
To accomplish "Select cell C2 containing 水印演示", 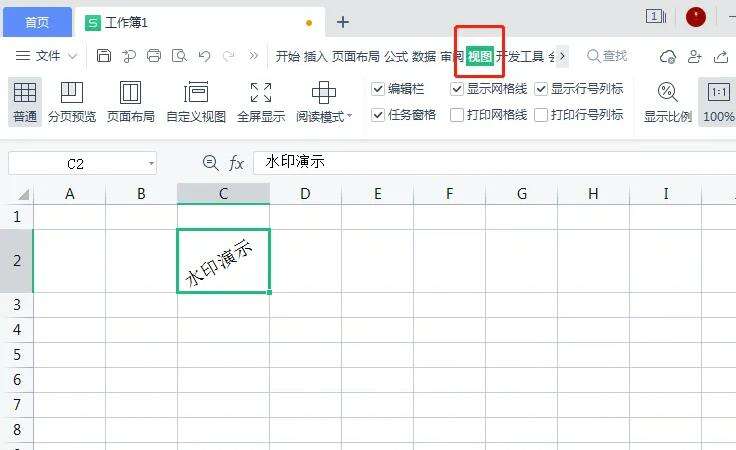I will [223, 261].
